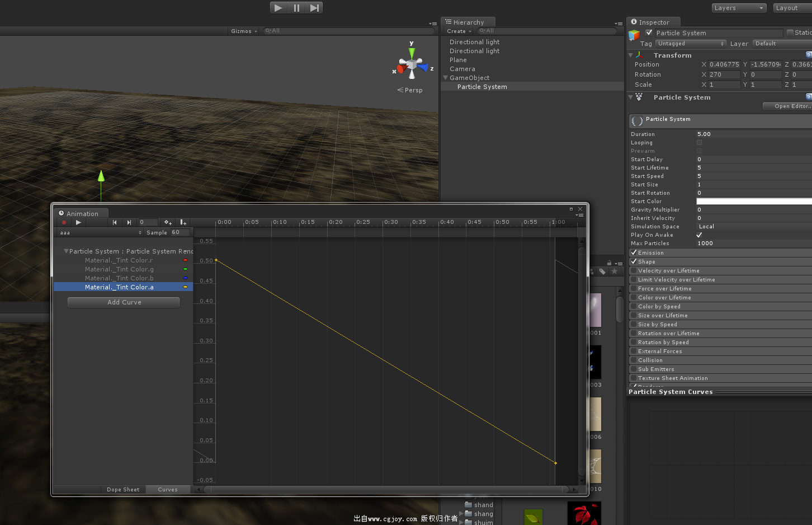Toggle Play On Awake checkbox

click(699, 235)
